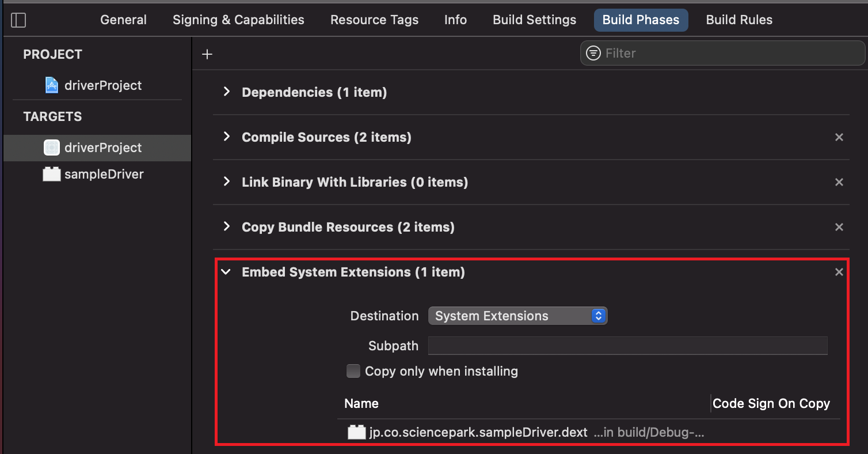The height and width of the screenshot is (454, 868).
Task: Click the Dependencies (1 item) title
Action: (x=314, y=92)
